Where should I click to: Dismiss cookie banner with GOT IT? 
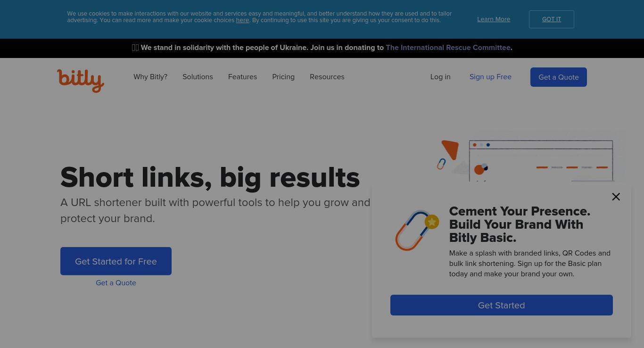coord(552,19)
